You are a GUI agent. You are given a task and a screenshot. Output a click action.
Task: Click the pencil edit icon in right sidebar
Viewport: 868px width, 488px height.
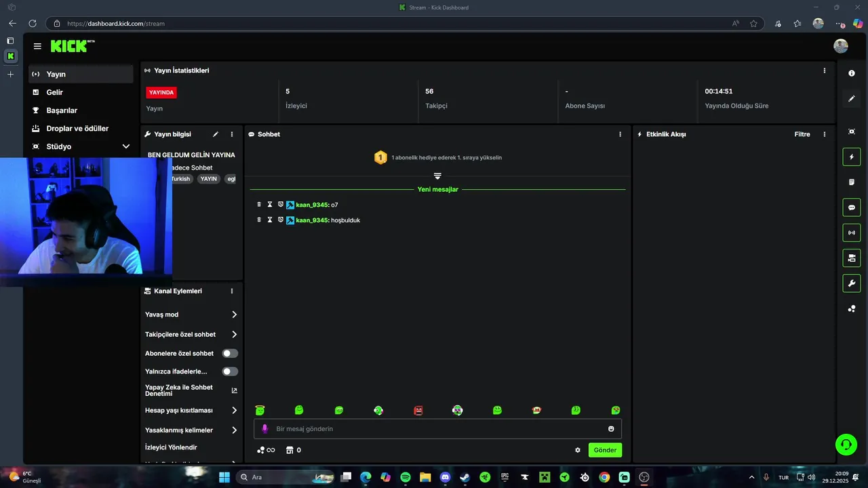click(852, 98)
